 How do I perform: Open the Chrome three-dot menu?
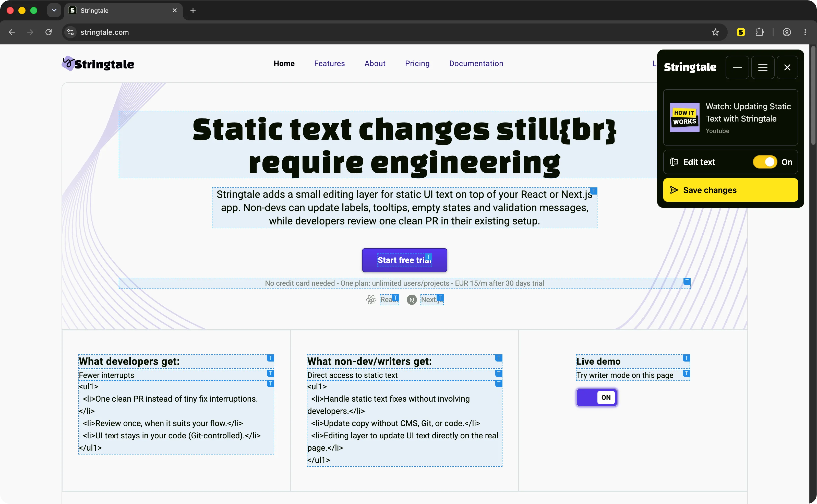tap(805, 32)
